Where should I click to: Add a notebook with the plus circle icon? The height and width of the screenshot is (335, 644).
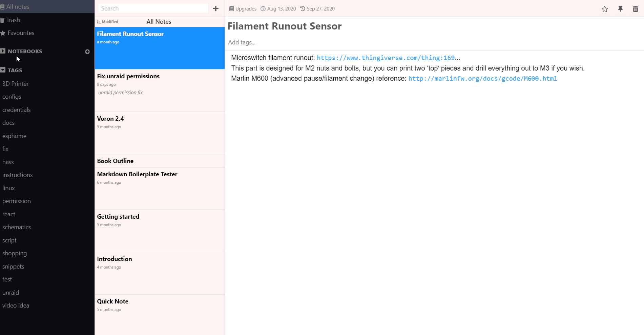coord(87,52)
